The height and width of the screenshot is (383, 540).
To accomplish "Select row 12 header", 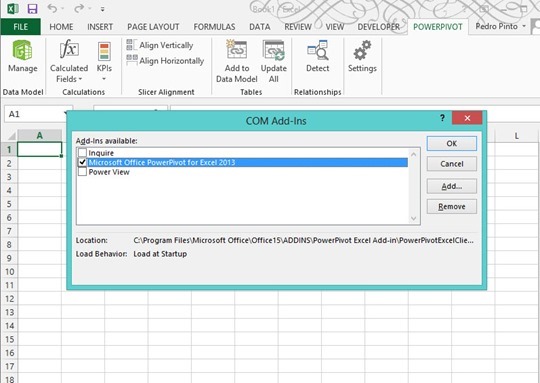I will coord(9,298).
